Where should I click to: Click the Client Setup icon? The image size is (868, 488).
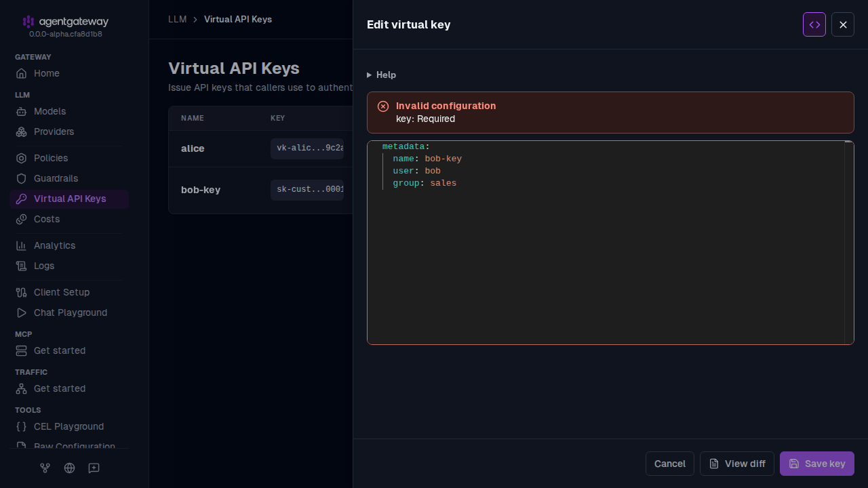[21, 292]
